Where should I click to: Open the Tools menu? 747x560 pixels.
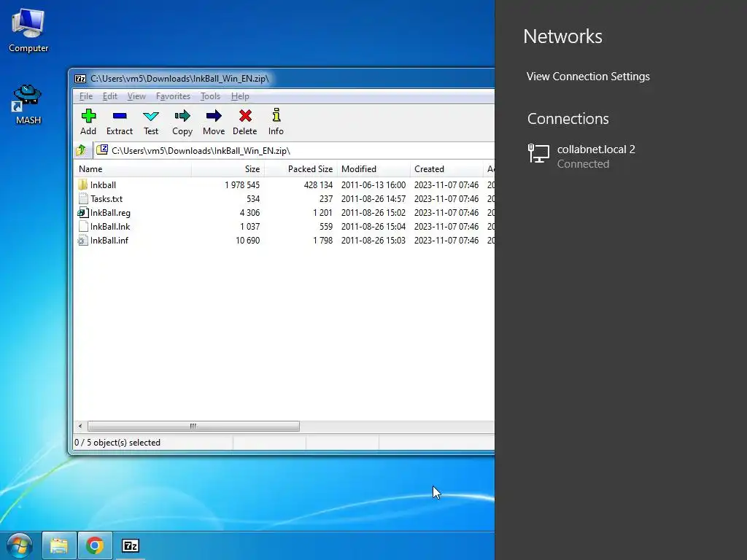(210, 96)
